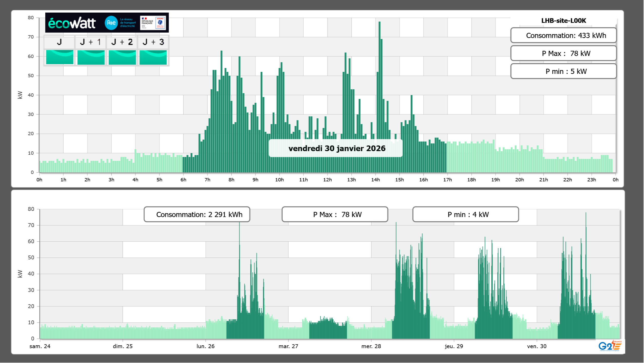644x363 pixels.
Task: Click the J day header
Action: click(59, 42)
